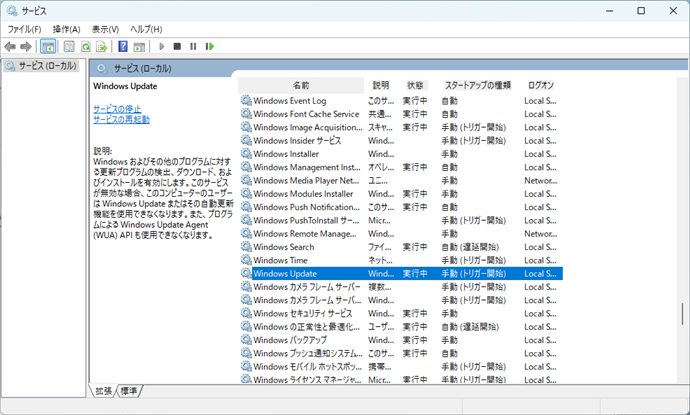Open the ファイル(F) menu

25,29
